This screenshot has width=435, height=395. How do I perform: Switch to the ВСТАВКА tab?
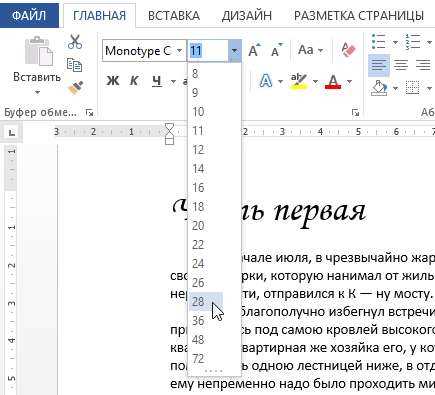point(174,16)
